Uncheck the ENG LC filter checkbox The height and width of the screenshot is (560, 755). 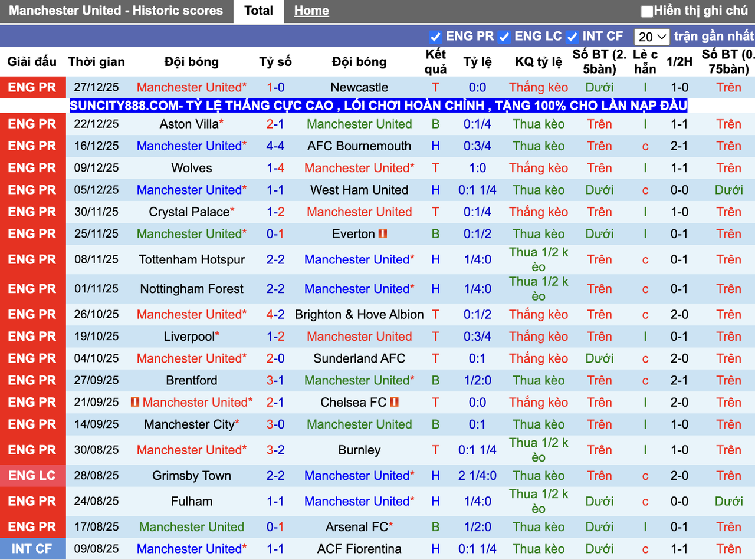click(504, 36)
